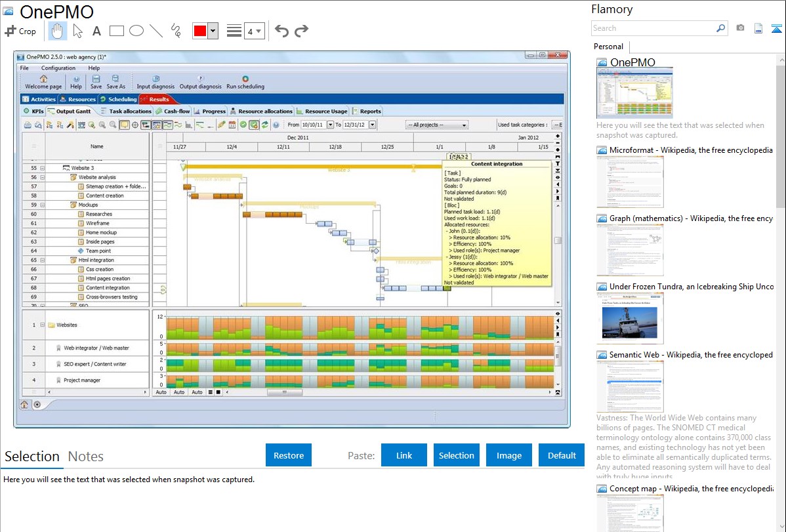Open the To date dropdown arrow
Image resolution: width=786 pixels, height=532 pixels.
(373, 125)
